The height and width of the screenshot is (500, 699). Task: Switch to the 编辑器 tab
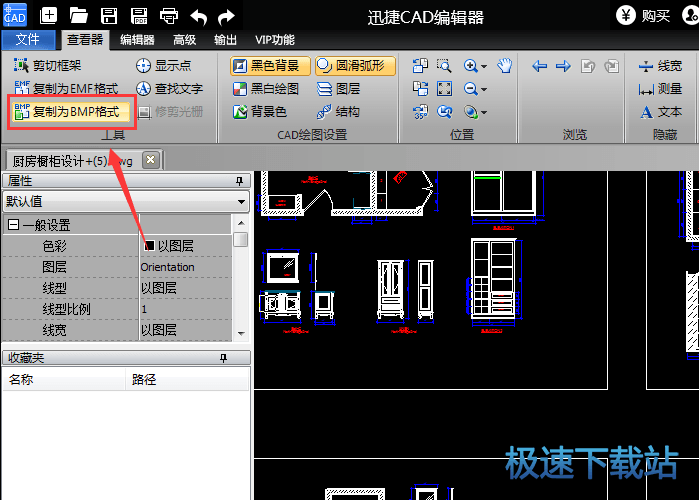[x=137, y=40]
